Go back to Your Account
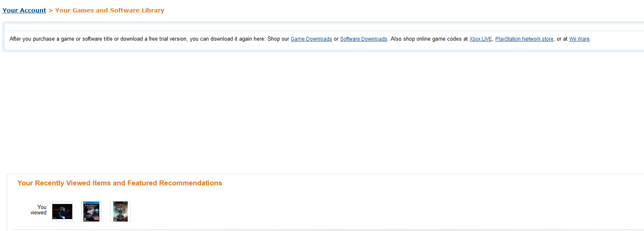The height and width of the screenshot is (231, 644). point(24,10)
